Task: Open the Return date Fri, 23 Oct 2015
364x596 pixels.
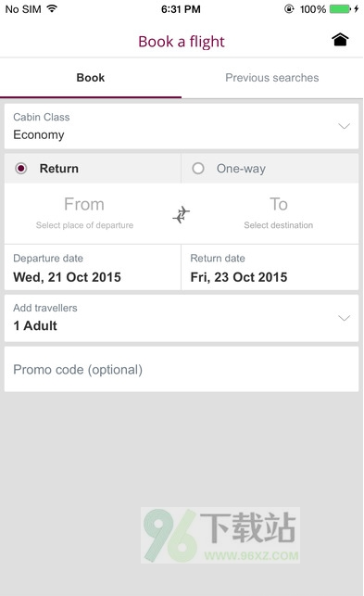Action: (x=270, y=268)
